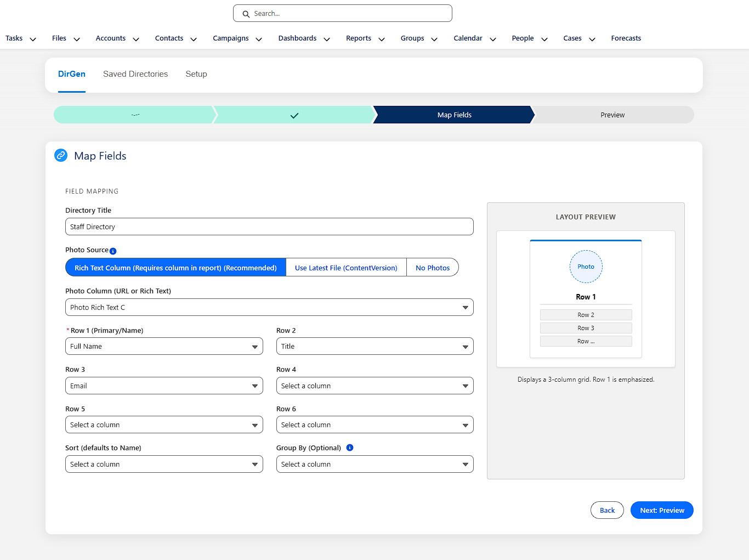
Task: Click the info icon beside Group By (Optional)
Action: click(350, 448)
